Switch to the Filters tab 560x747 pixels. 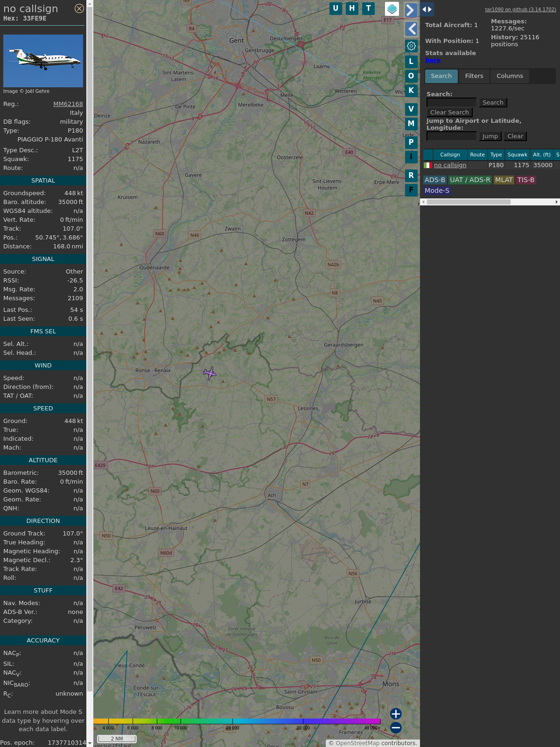pyautogui.click(x=474, y=76)
